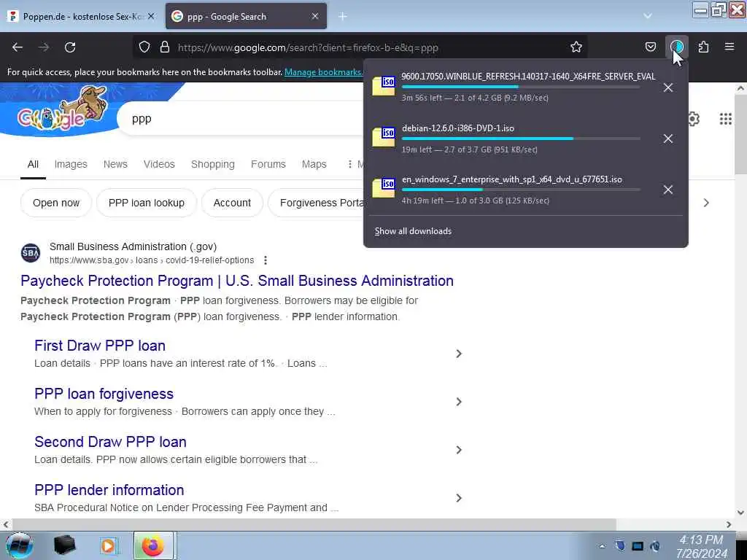Apply the PPP loan lookup chip
Viewport: 747px width, 560px height.
146,203
